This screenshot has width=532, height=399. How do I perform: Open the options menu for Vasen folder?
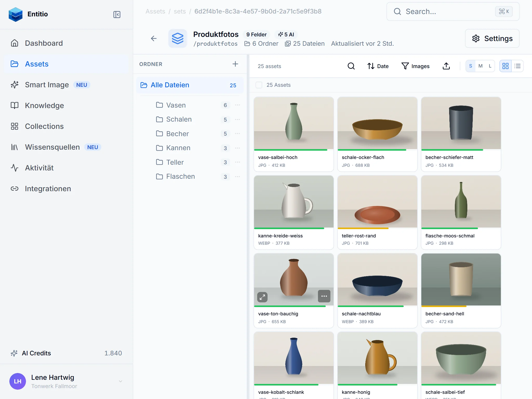point(237,105)
